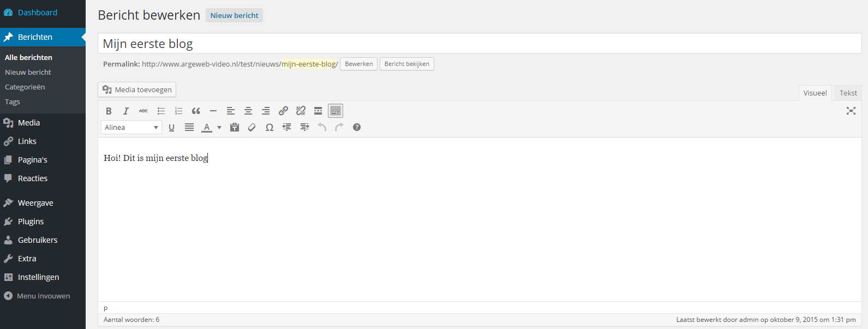The height and width of the screenshot is (329, 868).
Task: Open the Alinea paragraph format dropdown
Action: click(x=131, y=127)
